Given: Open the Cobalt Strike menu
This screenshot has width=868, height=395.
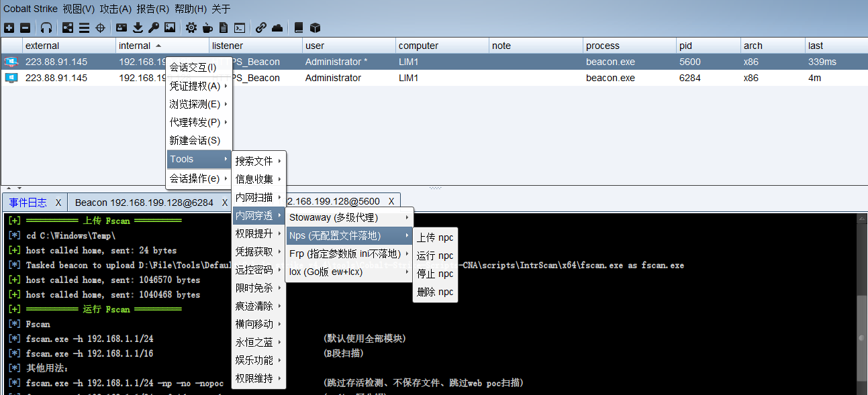Looking at the screenshot, I should point(30,9).
